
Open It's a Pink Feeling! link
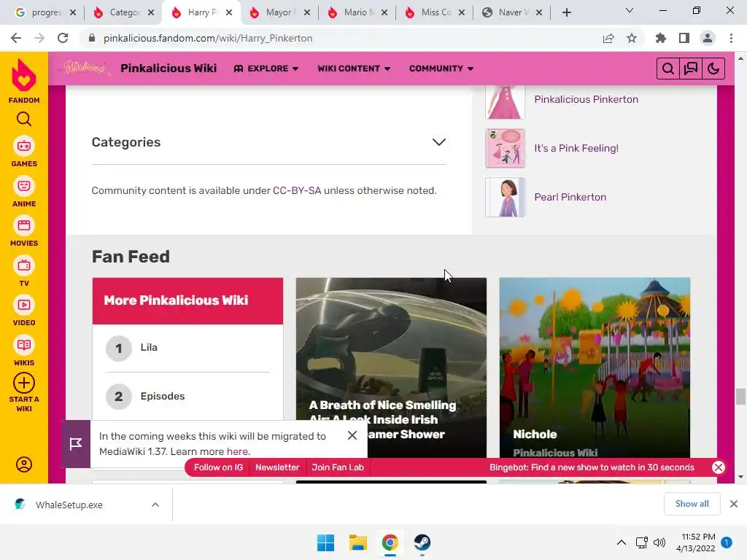tap(576, 148)
